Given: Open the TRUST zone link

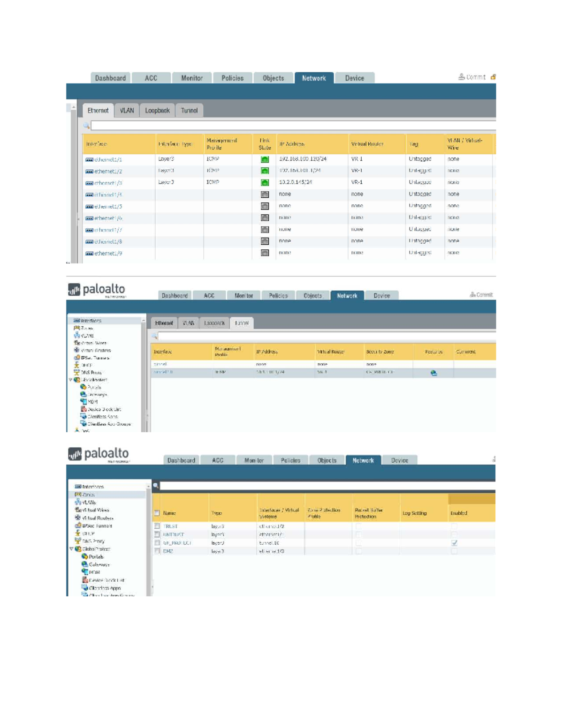Looking at the screenshot, I should (x=170, y=526).
